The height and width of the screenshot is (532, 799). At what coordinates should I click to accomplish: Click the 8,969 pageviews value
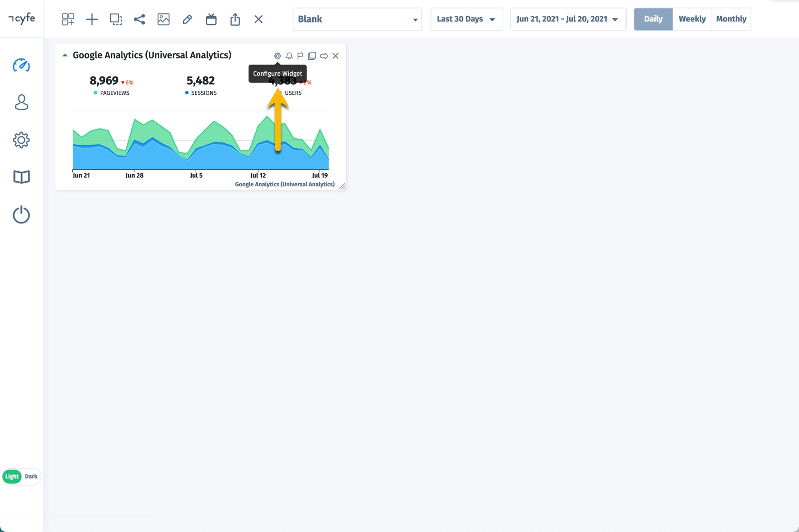click(104, 81)
